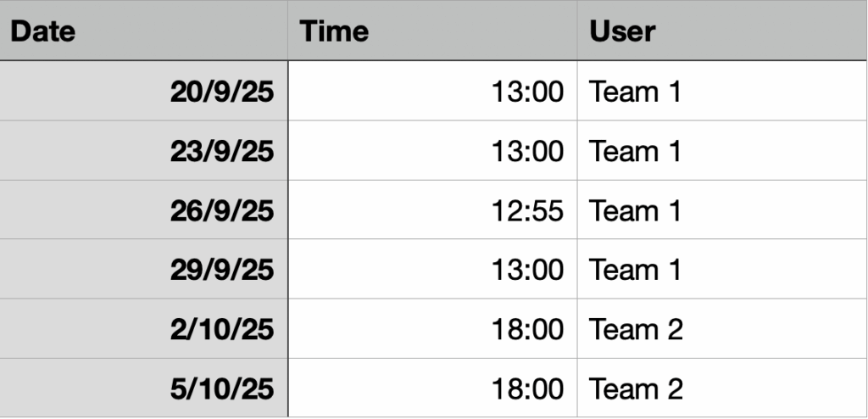Image resolution: width=868 pixels, height=419 pixels.
Task: Select the 5/10/25 date cell
Action: pyautogui.click(x=222, y=388)
